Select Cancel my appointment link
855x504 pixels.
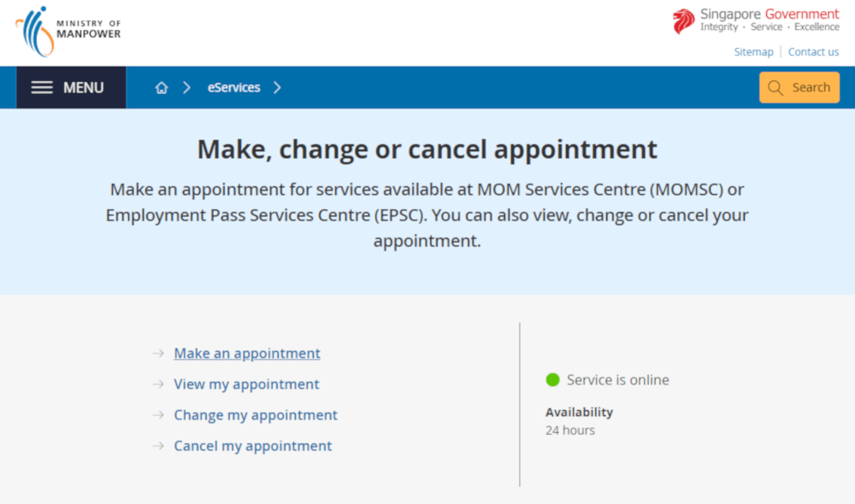[252, 446]
